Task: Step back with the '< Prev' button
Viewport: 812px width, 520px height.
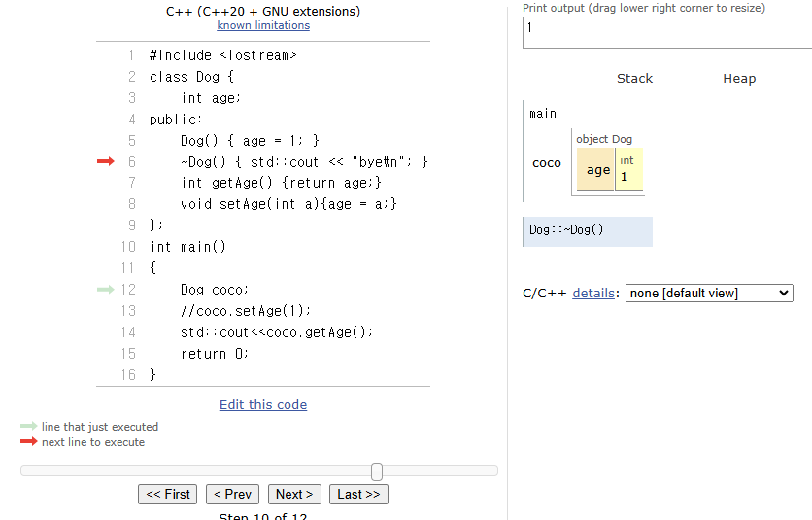Action: click(x=232, y=494)
